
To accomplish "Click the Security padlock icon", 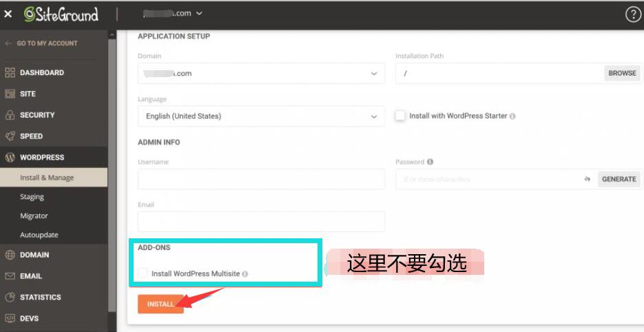I will click(10, 115).
